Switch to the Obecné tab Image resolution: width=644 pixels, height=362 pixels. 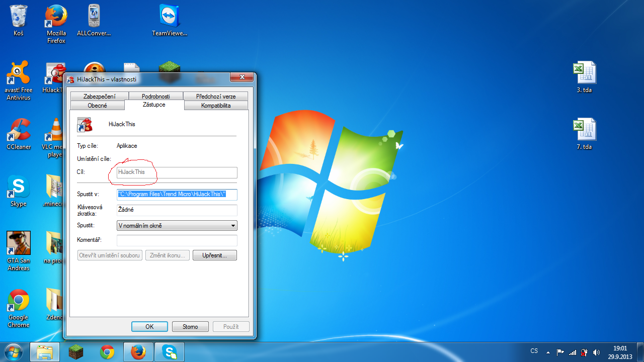click(97, 106)
